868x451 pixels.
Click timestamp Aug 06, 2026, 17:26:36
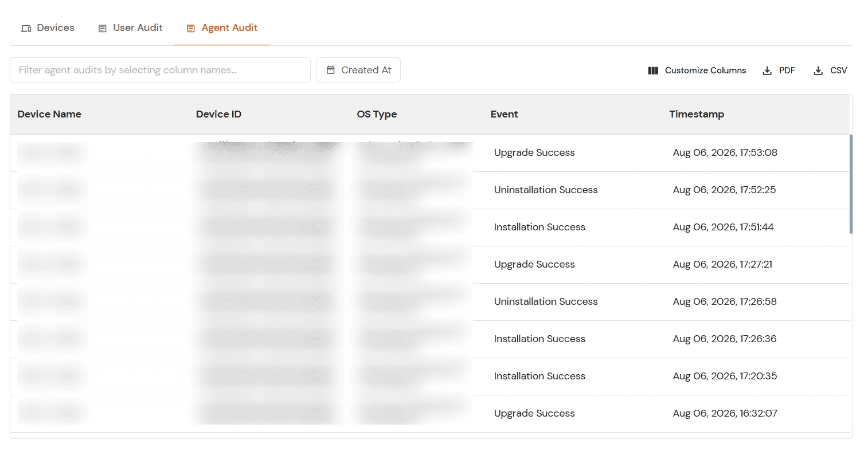coord(725,339)
